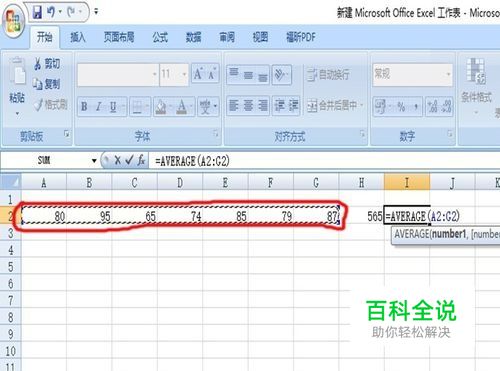The height and width of the screenshot is (371, 500).
Task: Open the paste options dropdown arrow
Action: point(17,113)
